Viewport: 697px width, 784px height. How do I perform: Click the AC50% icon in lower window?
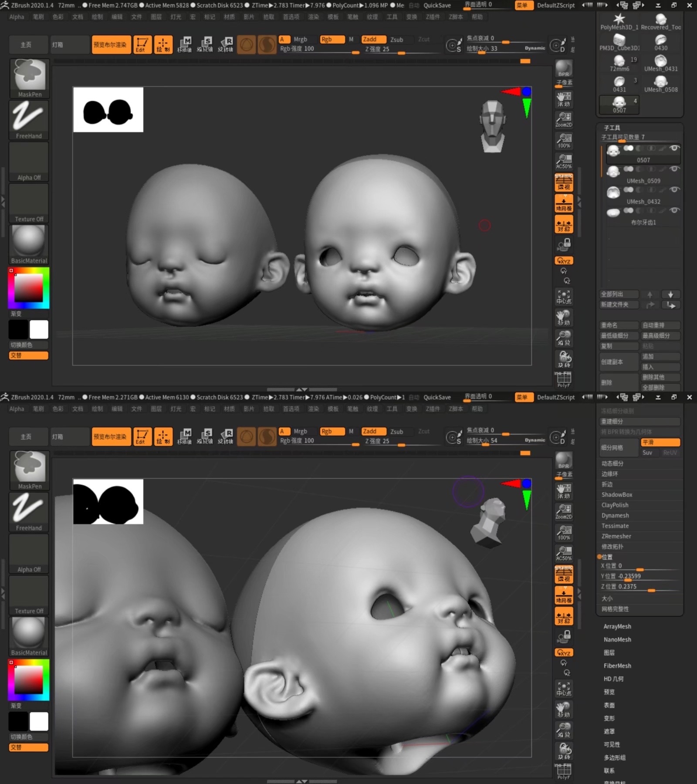tap(564, 553)
